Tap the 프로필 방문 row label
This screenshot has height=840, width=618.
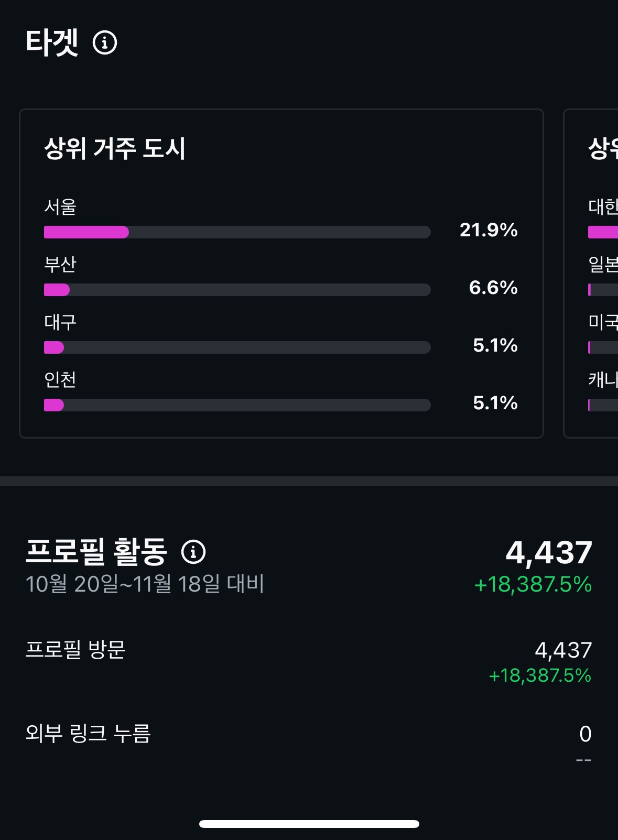click(76, 650)
